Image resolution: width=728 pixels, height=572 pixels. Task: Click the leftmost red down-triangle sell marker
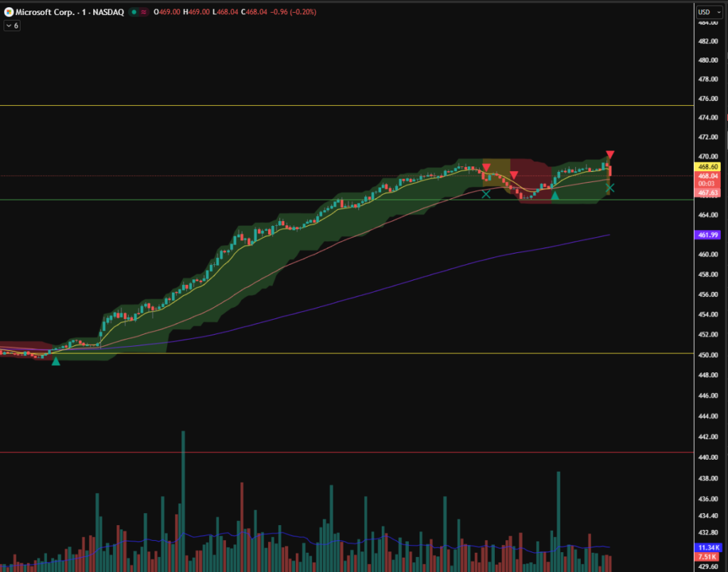[486, 168]
